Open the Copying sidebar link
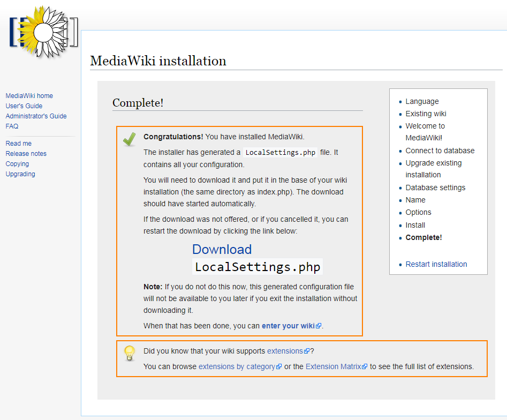The height and width of the screenshot is (420, 507). (17, 164)
